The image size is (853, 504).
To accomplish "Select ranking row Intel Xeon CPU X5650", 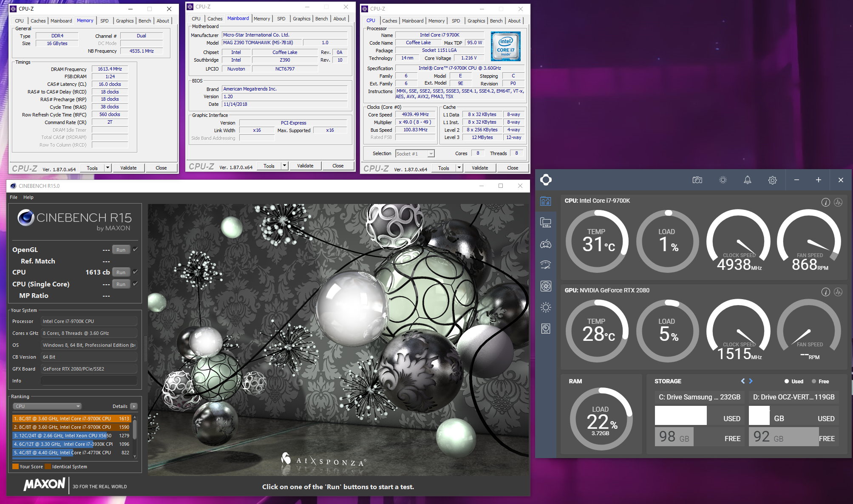I will [71, 436].
